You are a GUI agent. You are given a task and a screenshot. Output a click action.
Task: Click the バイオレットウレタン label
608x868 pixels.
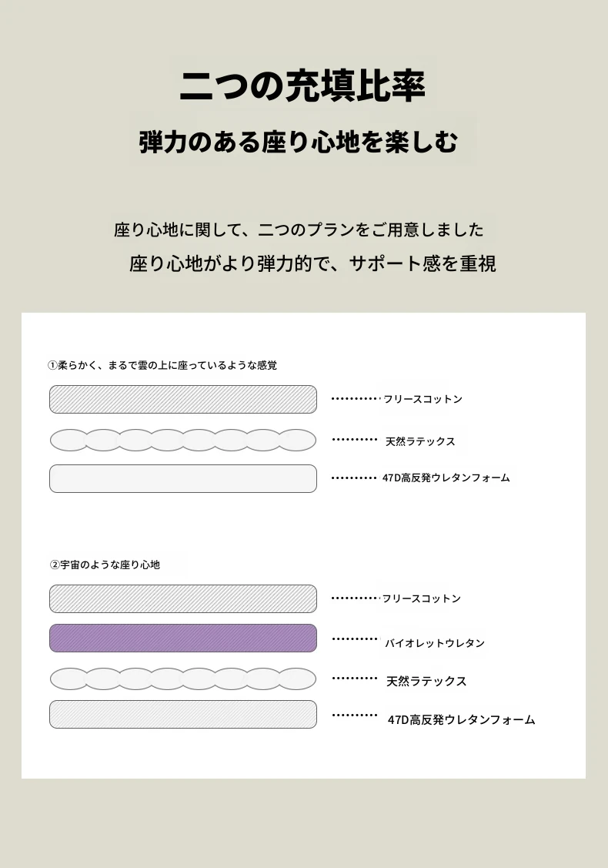(435, 642)
